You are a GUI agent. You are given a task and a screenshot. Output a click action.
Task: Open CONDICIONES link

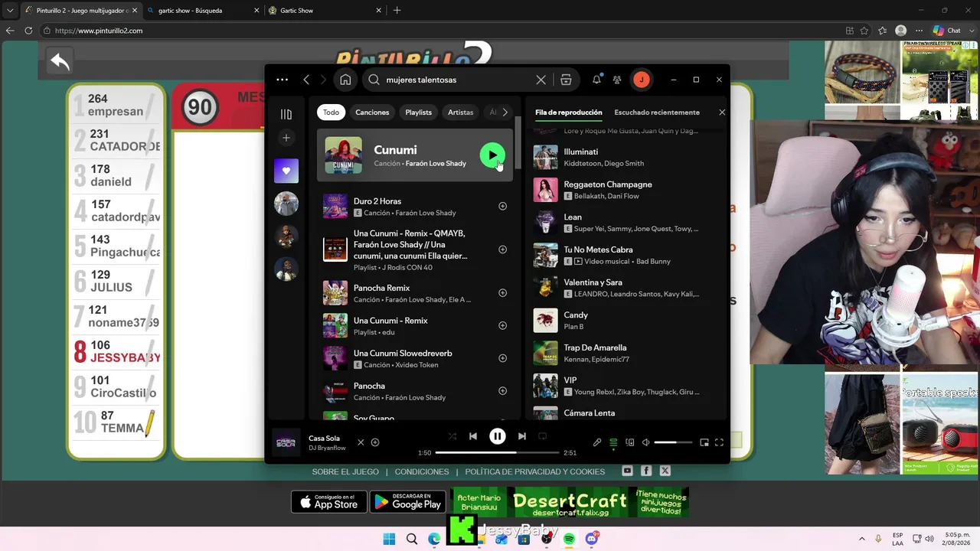coord(422,471)
